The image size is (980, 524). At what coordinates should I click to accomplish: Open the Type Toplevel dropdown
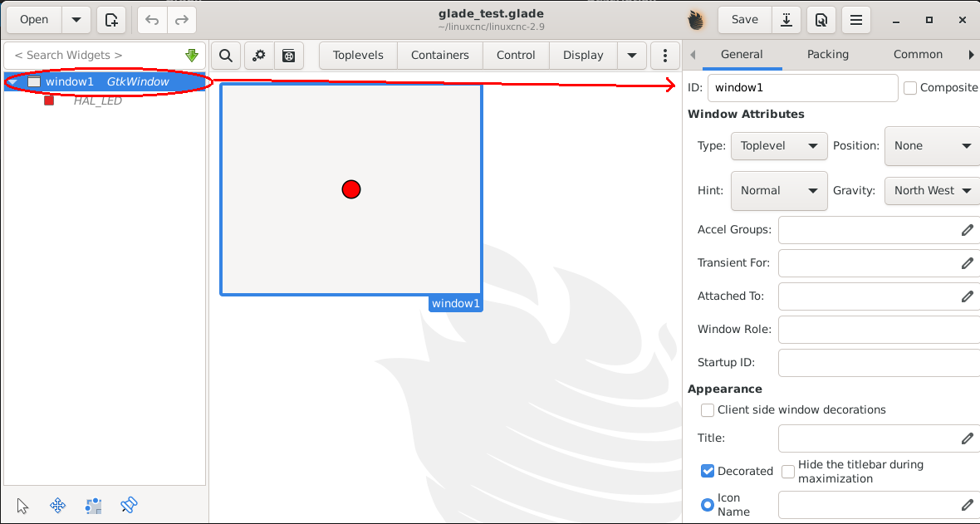pyautogui.click(x=779, y=145)
